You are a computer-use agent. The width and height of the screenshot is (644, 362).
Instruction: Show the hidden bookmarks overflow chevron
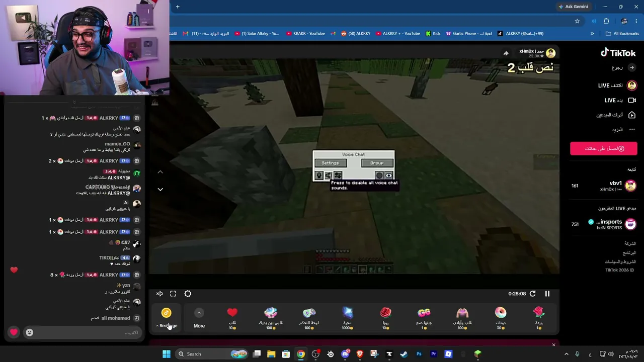tap(592, 34)
